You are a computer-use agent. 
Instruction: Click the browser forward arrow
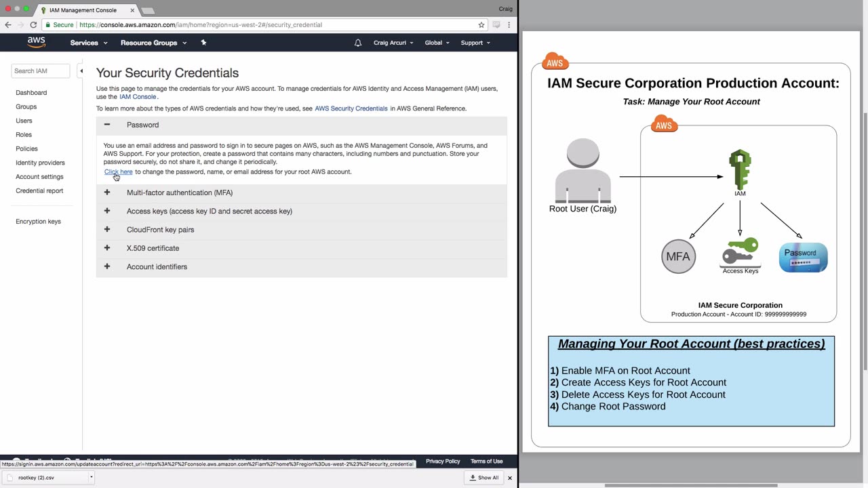click(x=20, y=25)
